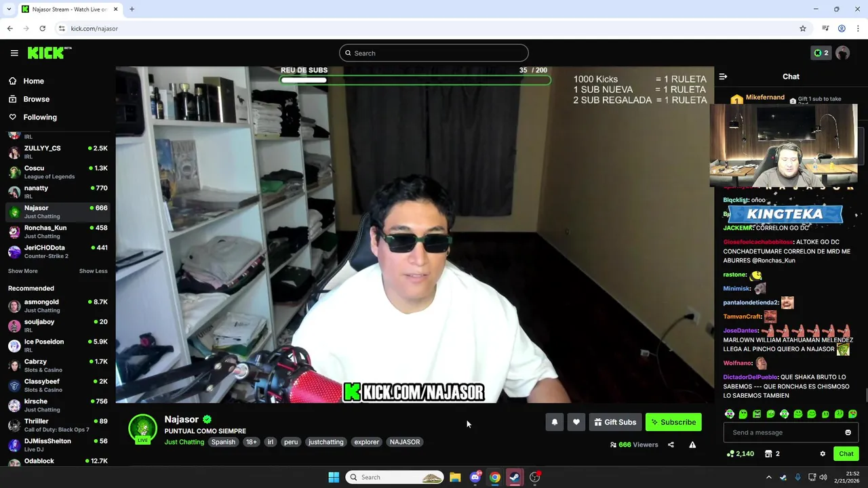The height and width of the screenshot is (488, 868).
Task: Click the Just Chatting category link
Action: (184, 442)
